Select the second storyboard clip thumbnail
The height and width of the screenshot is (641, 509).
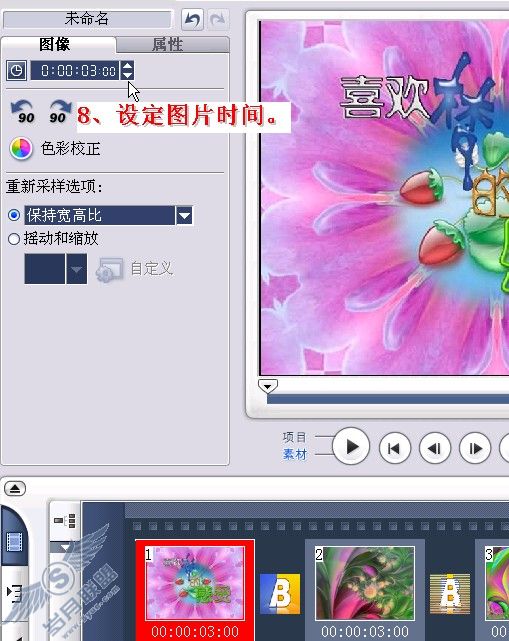click(x=365, y=583)
